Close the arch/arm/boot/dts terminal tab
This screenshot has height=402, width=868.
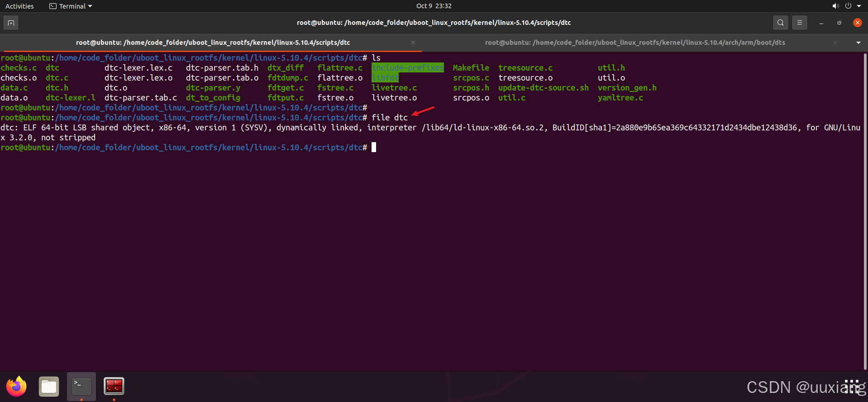(835, 43)
